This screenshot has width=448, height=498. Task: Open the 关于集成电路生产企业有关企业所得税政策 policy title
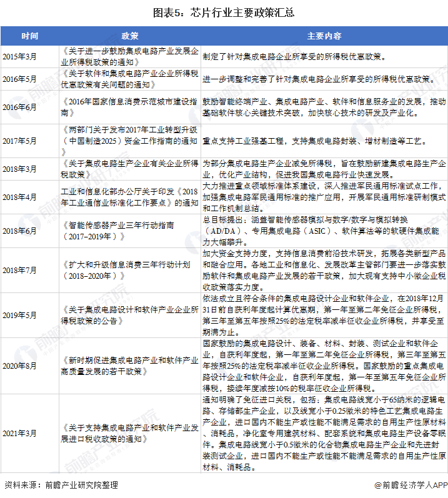130,169
